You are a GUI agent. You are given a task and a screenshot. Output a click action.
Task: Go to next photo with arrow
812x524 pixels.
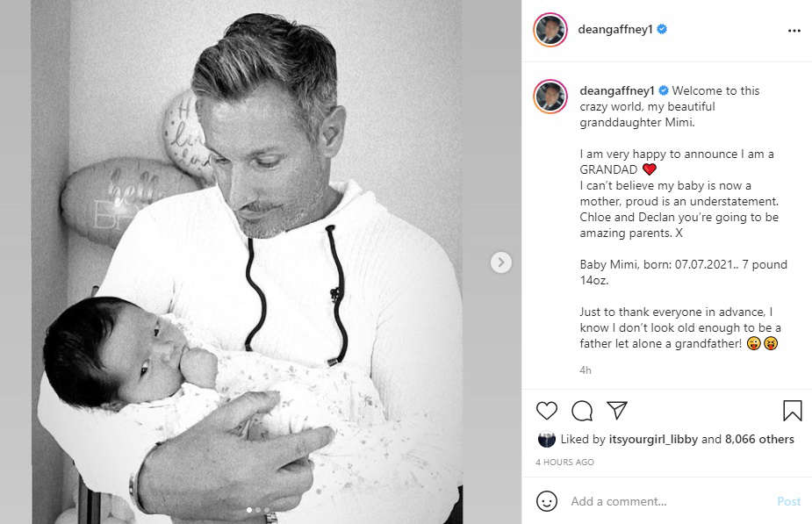coord(500,262)
